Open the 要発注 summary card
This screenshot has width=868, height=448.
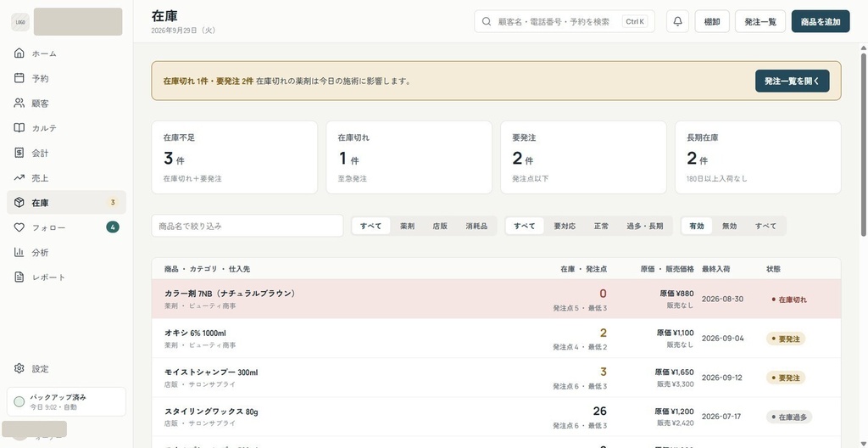pos(583,158)
